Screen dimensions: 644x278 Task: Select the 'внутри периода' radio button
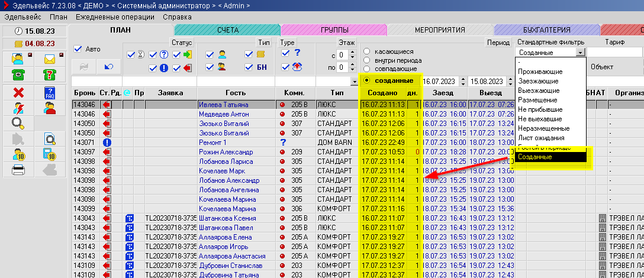pyautogui.click(x=367, y=60)
